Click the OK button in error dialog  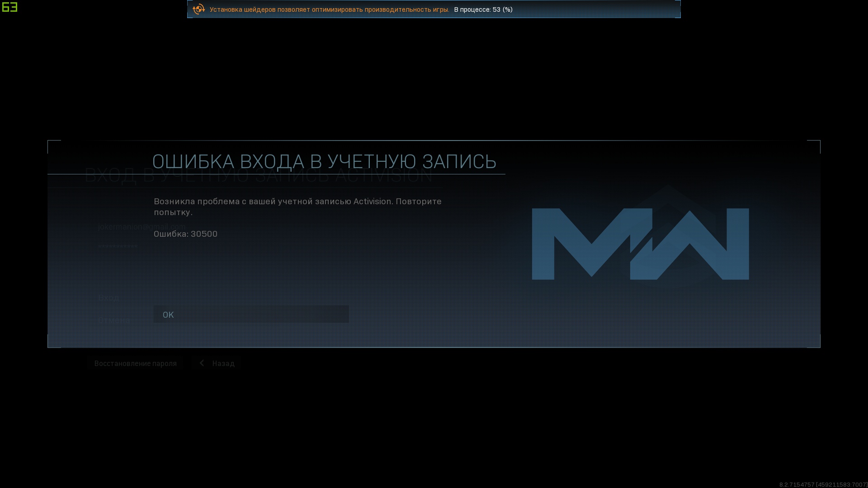click(x=251, y=314)
